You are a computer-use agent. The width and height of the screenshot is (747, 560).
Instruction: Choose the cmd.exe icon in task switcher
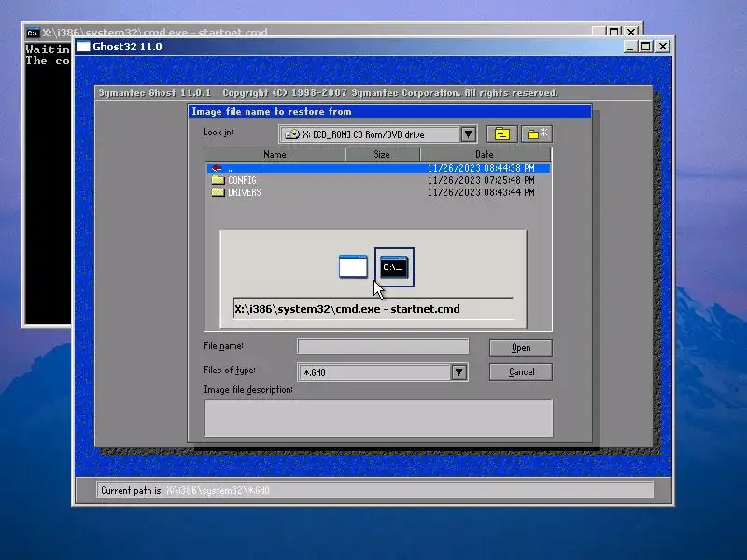pos(394,267)
